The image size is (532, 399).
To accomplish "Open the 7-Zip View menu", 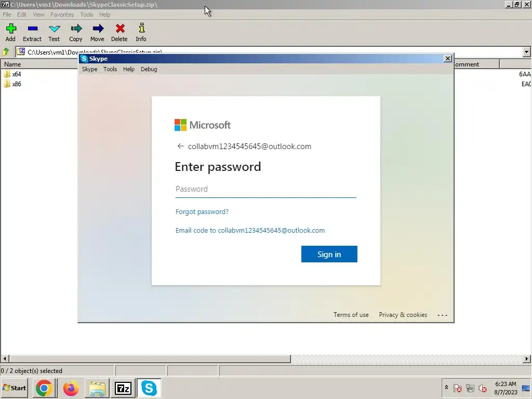I will pyautogui.click(x=38, y=15).
